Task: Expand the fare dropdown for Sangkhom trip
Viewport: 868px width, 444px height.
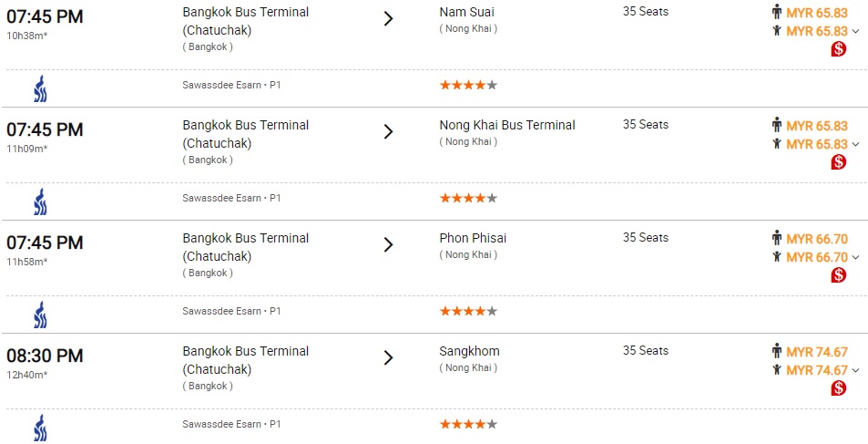Action: click(855, 371)
